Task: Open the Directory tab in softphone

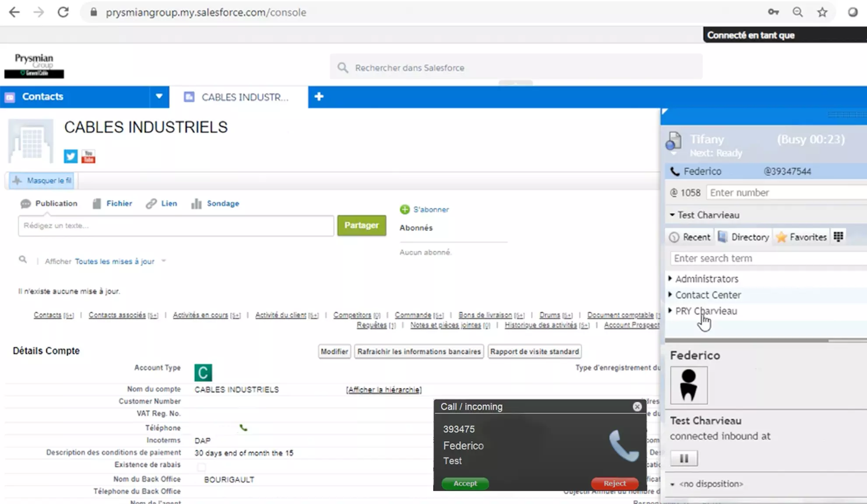Action: [x=744, y=237]
